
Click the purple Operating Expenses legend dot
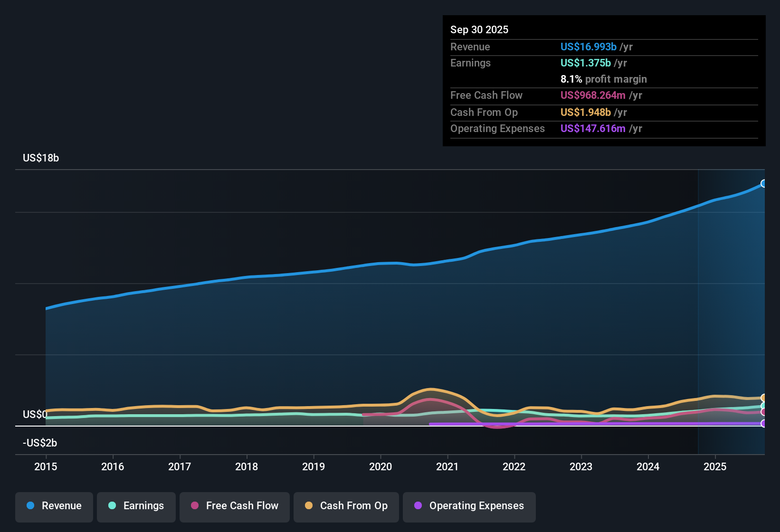point(418,506)
